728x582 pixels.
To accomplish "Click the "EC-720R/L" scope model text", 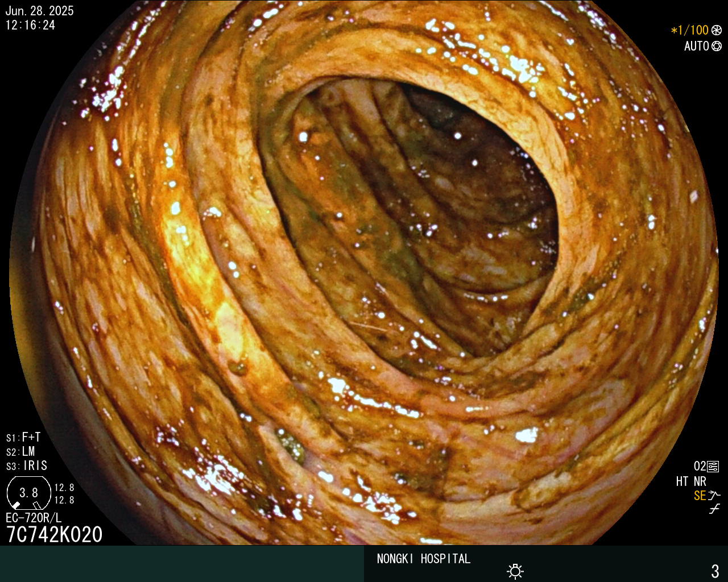I will coord(34,518).
